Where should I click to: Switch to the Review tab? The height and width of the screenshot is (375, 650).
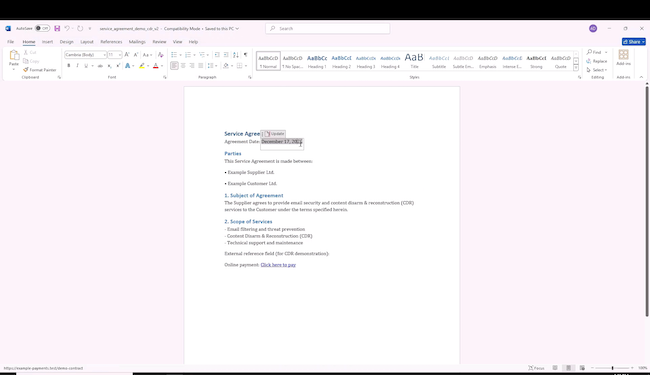(159, 42)
